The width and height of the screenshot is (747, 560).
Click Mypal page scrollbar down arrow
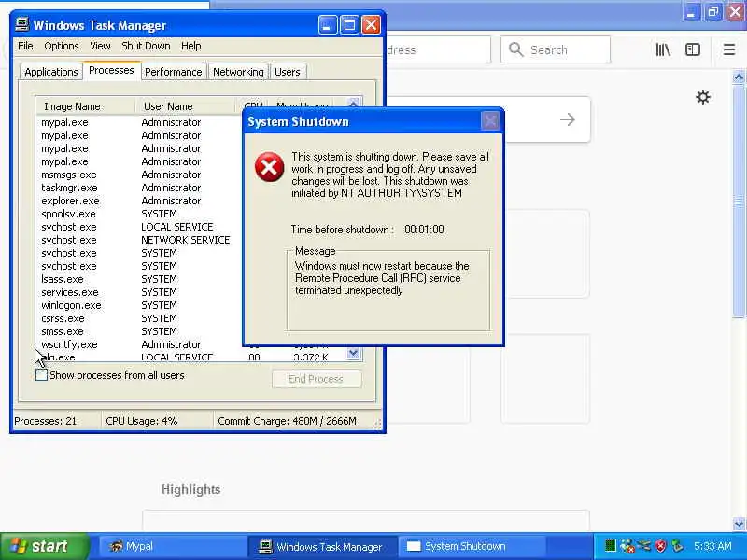[739, 525]
